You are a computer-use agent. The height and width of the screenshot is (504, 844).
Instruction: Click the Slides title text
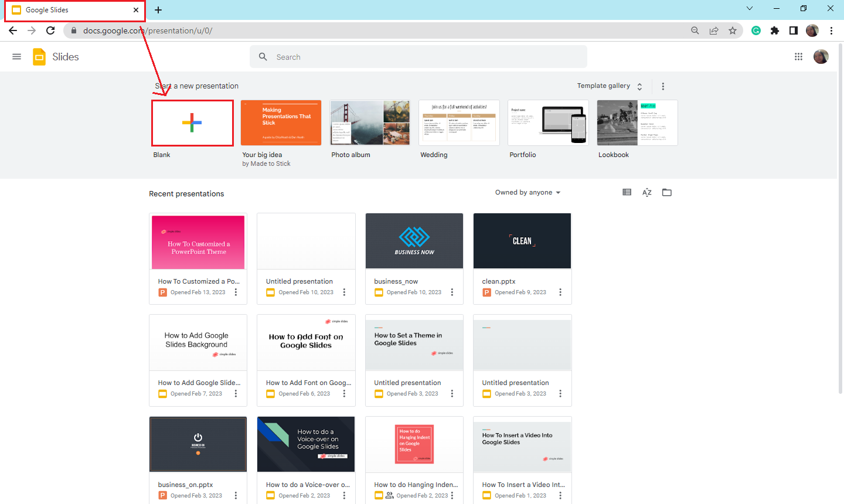66,57
